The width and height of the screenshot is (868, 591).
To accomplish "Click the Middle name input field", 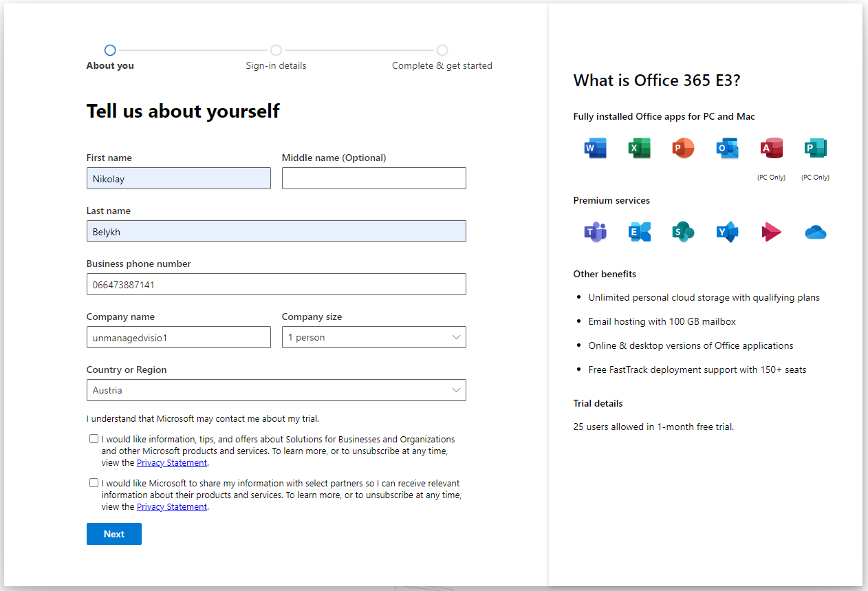I will click(373, 178).
